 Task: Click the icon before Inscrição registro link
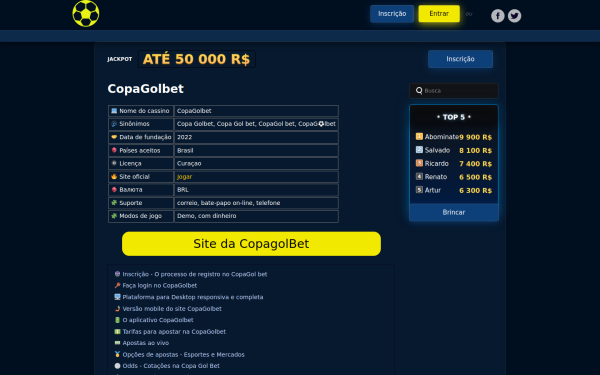tap(117, 274)
